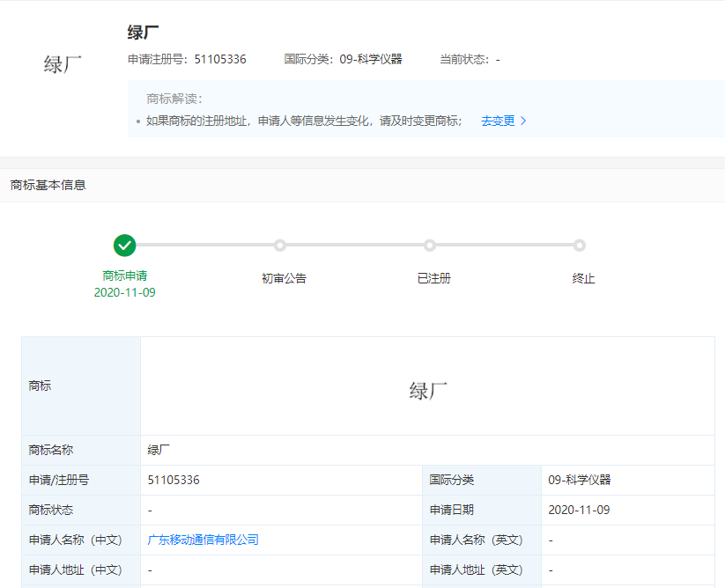The width and height of the screenshot is (725, 588).
Task: Click the 初审公告 step circle on the timeline
Action: pyautogui.click(x=280, y=246)
